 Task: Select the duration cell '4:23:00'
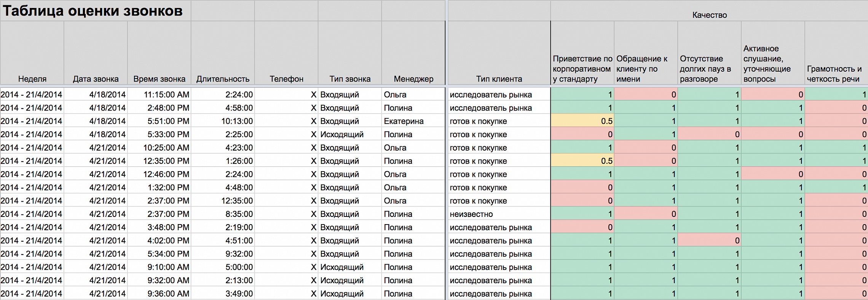coord(223,148)
